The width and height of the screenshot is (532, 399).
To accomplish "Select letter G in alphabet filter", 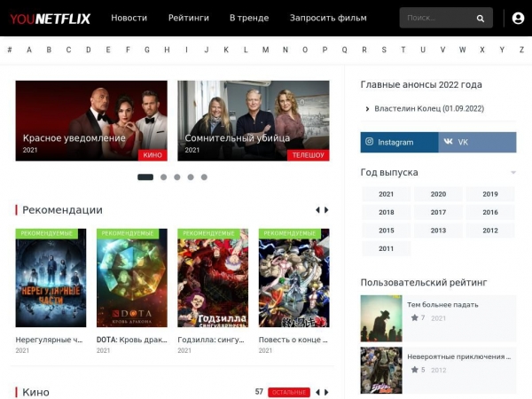I will click(147, 50).
